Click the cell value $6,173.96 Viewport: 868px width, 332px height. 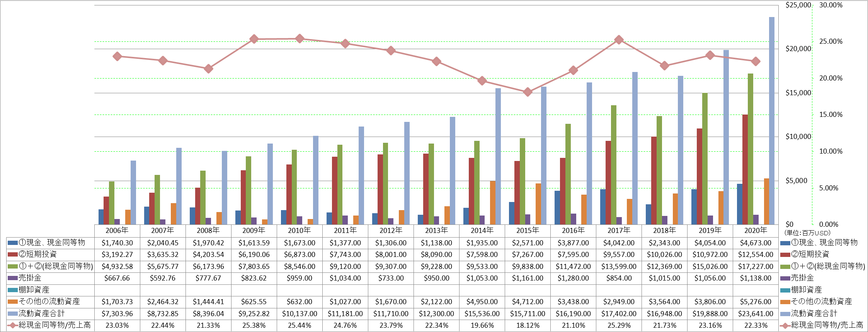208,267
